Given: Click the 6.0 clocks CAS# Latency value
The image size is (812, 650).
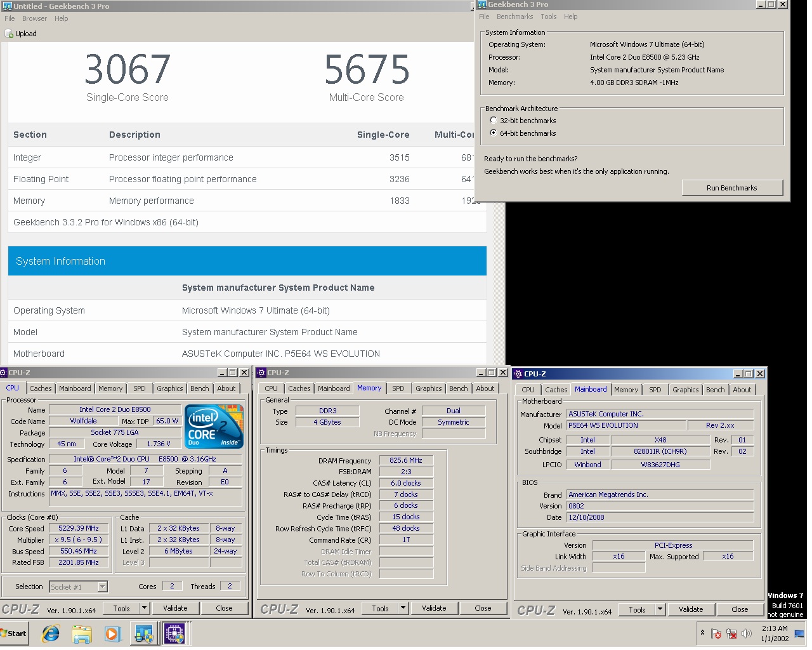Looking at the screenshot, I should pos(406,483).
